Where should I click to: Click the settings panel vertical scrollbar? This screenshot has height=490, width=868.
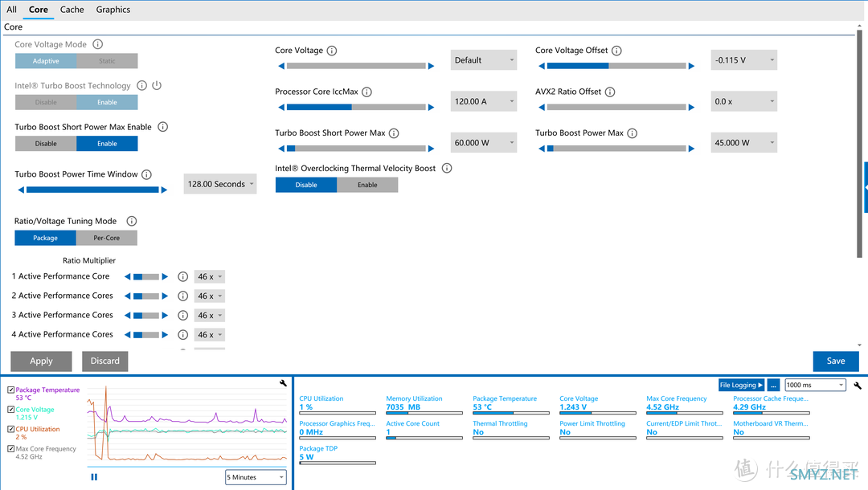click(x=860, y=144)
